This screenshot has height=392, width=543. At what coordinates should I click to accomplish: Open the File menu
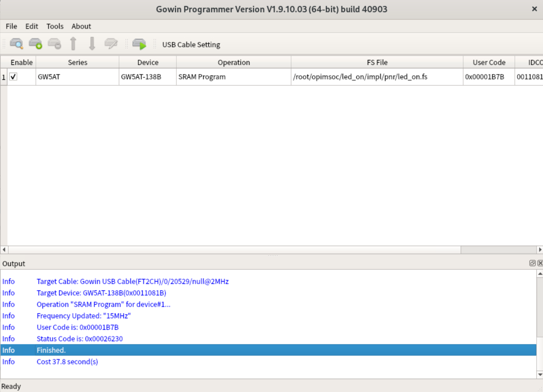pos(11,26)
